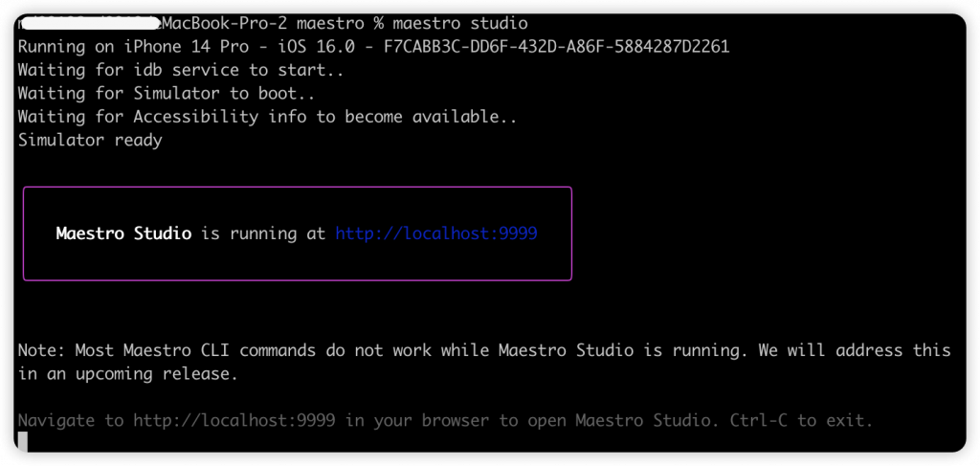The width and height of the screenshot is (980, 466).
Task: Select the 'Running on iPhone 14 Pro' line
Action: coord(374,47)
